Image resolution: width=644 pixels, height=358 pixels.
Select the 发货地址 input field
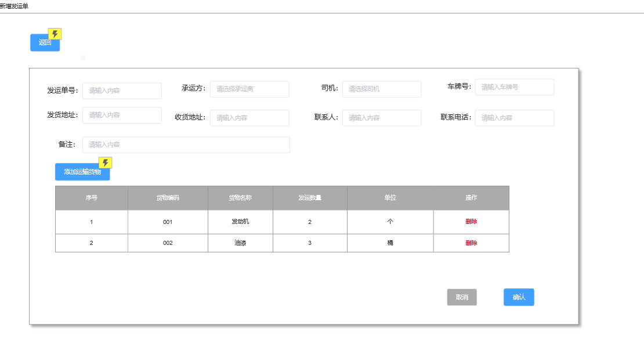(122, 115)
